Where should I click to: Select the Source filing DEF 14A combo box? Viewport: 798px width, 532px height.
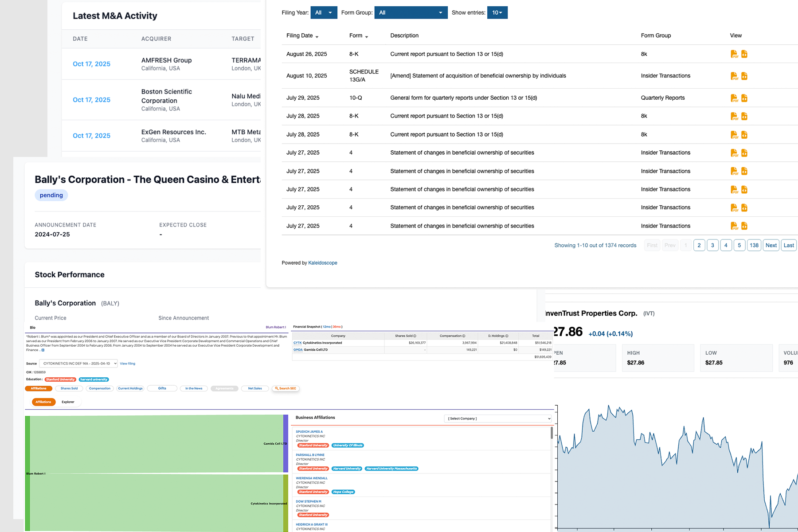coord(78,364)
